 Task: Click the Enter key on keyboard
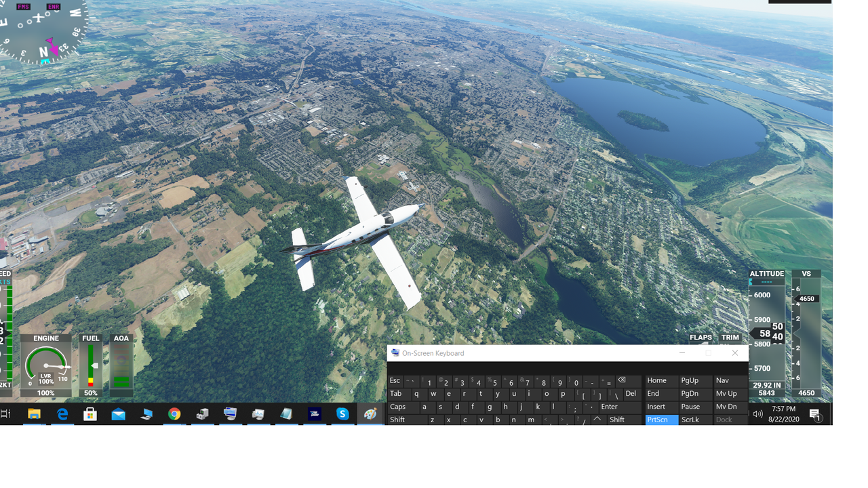[620, 407]
